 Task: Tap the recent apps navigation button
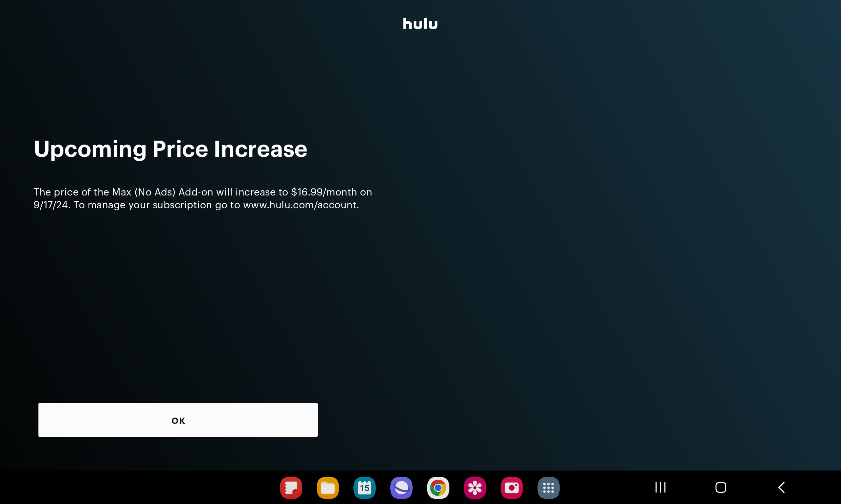click(x=660, y=487)
